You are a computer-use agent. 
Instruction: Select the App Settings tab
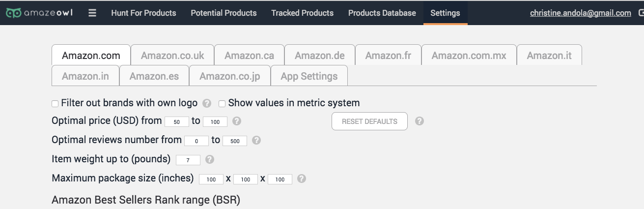(x=309, y=76)
